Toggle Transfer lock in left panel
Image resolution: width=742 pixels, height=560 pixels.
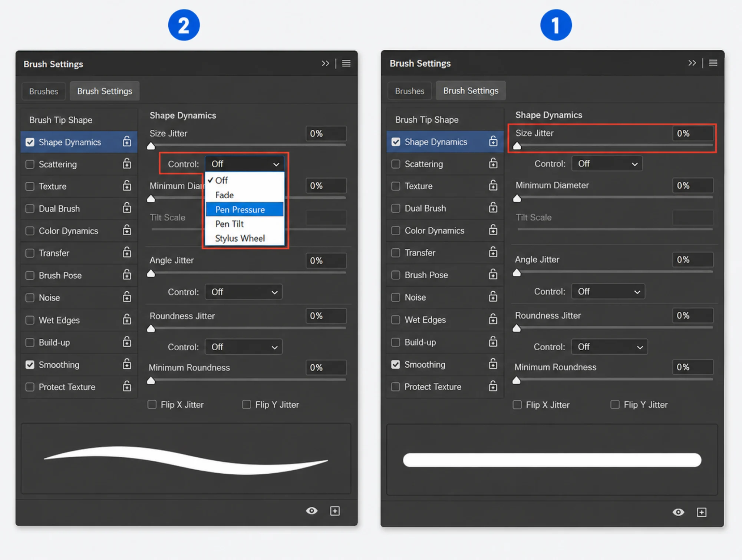[x=127, y=252]
